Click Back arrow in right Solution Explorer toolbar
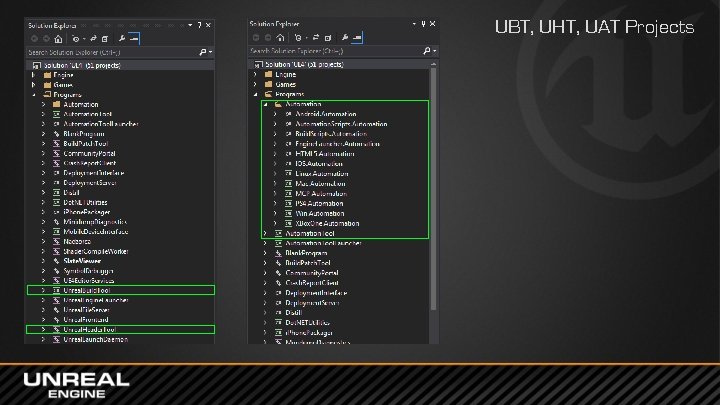 tap(256, 38)
